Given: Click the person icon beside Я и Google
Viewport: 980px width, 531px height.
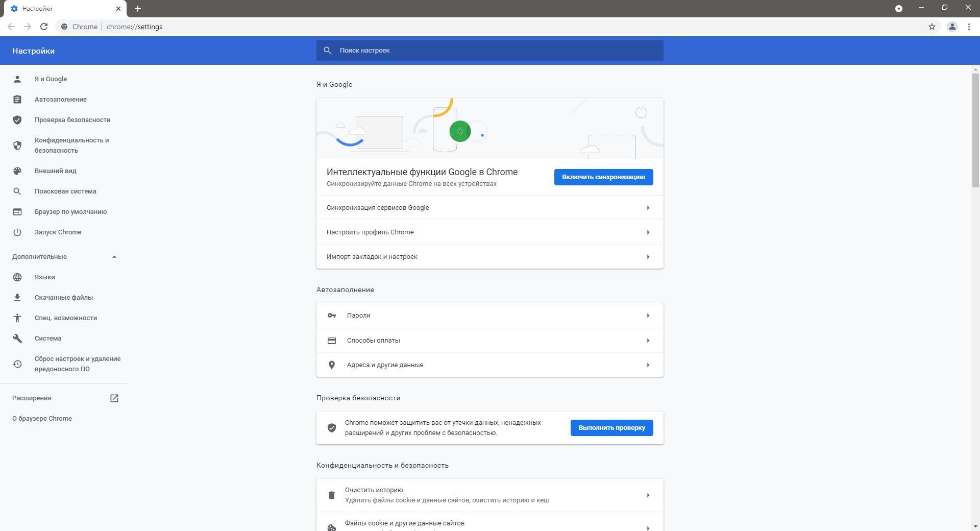Looking at the screenshot, I should [17, 79].
